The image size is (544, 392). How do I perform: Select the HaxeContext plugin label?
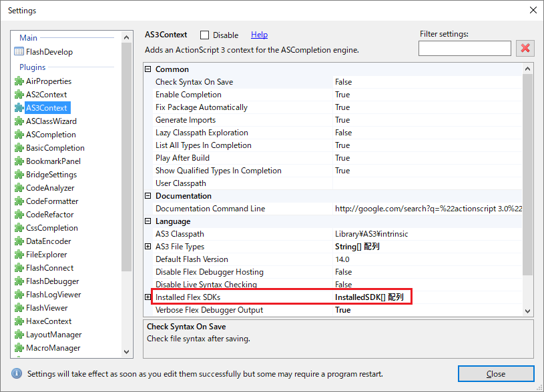pos(49,321)
